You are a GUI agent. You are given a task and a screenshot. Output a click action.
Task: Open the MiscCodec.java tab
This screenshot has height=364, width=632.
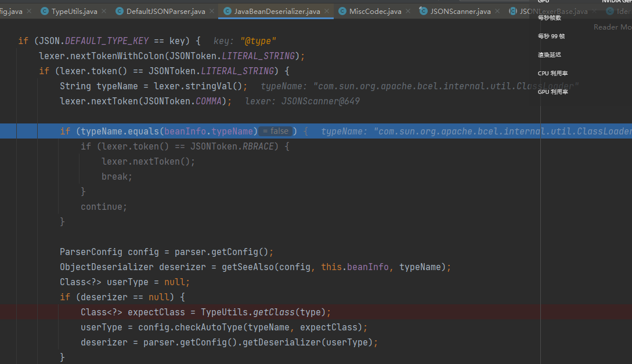pyautogui.click(x=375, y=11)
